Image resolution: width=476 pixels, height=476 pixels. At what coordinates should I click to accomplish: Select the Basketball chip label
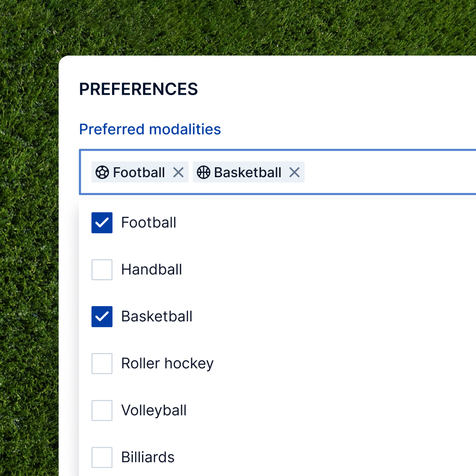click(247, 172)
